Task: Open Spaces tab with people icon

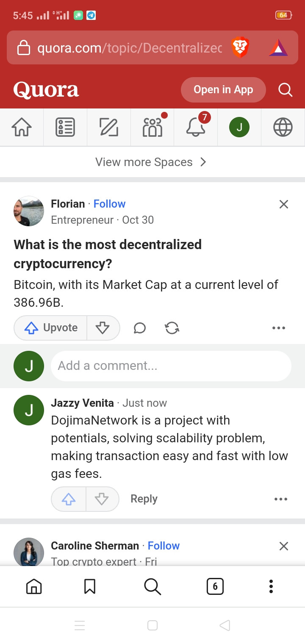Action: click(152, 127)
